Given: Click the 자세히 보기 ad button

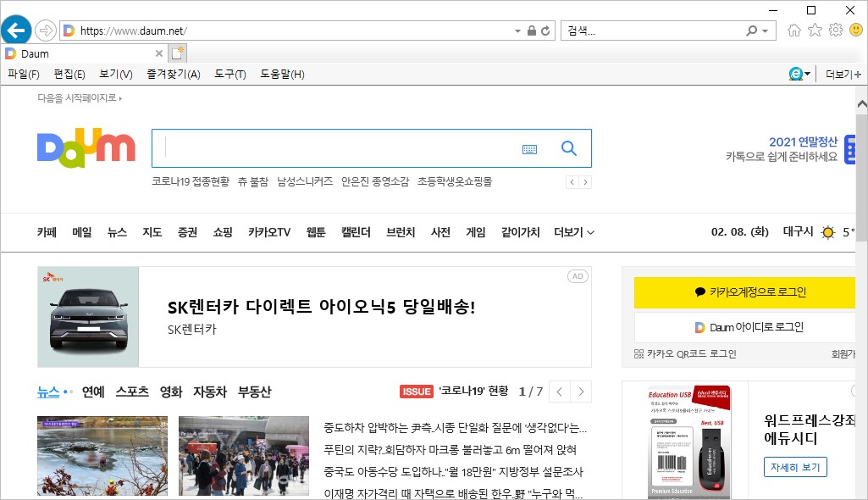Looking at the screenshot, I should tap(795, 467).
